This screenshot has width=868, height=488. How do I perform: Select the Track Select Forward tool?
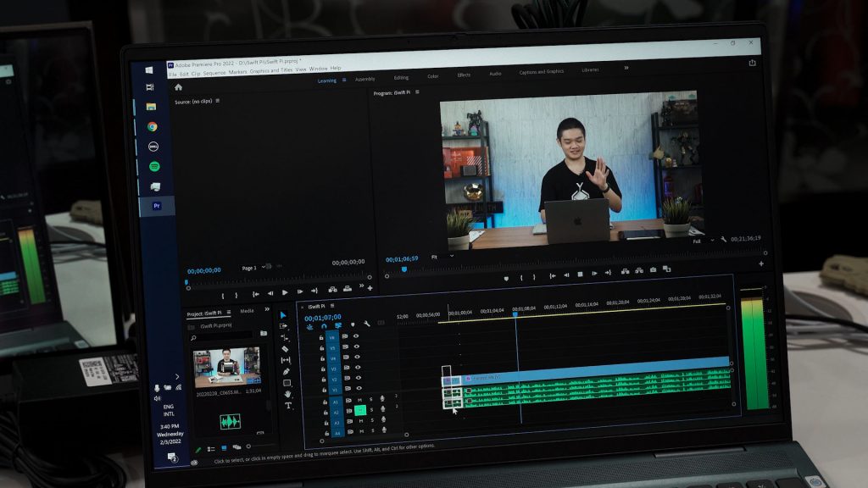(283, 326)
